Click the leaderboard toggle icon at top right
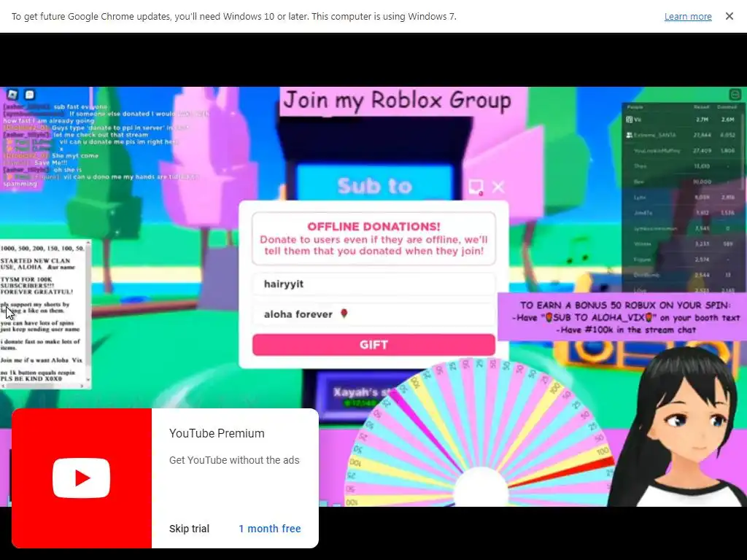The width and height of the screenshot is (747, 560). [735, 94]
